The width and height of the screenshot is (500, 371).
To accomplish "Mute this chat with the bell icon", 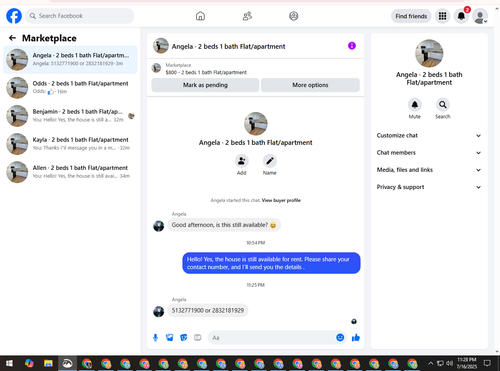I will (x=415, y=105).
